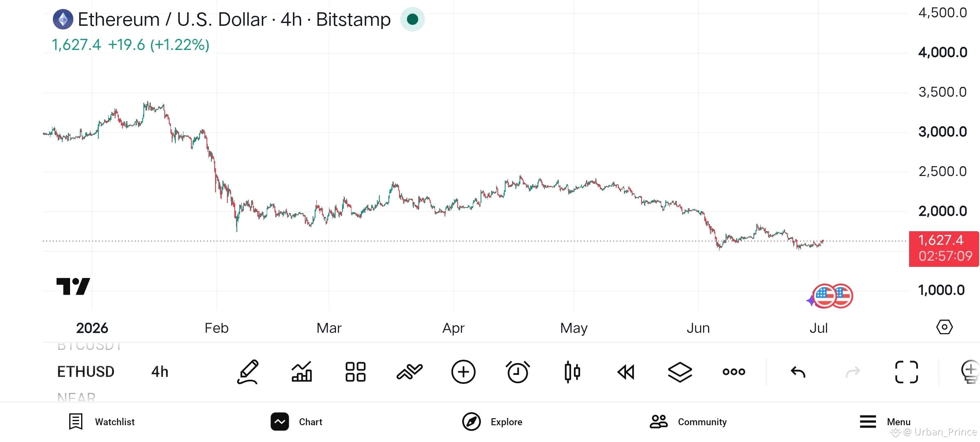Open the ETHUSD symbol picker
Screen dimensions: 980x442
click(x=86, y=372)
